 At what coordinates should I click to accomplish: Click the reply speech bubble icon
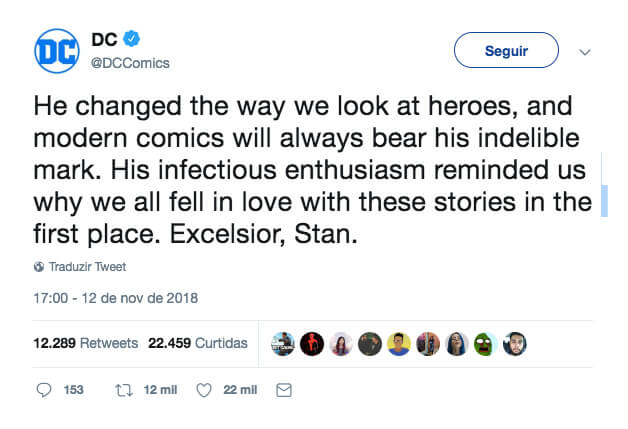click(43, 389)
